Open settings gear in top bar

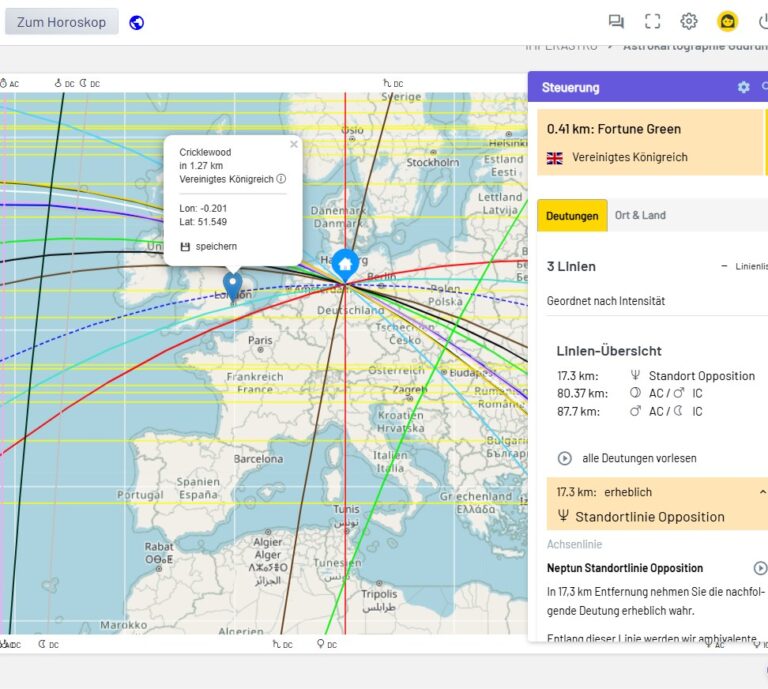coord(689,21)
